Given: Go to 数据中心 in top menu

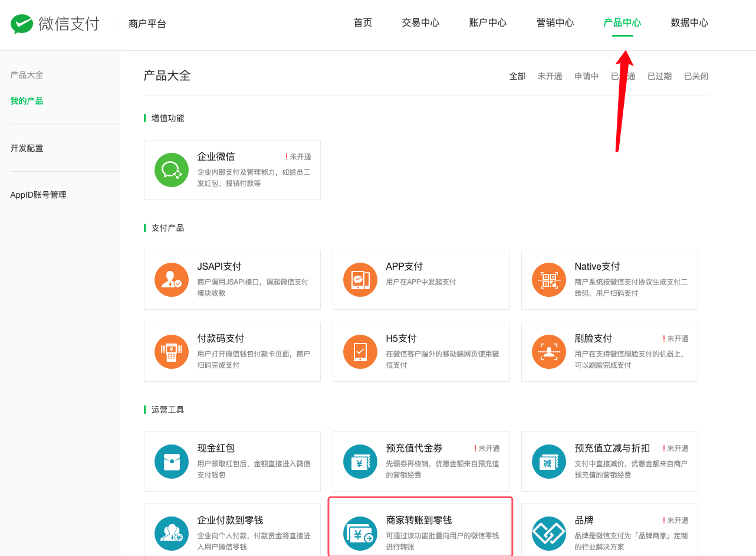Looking at the screenshot, I should click(689, 23).
